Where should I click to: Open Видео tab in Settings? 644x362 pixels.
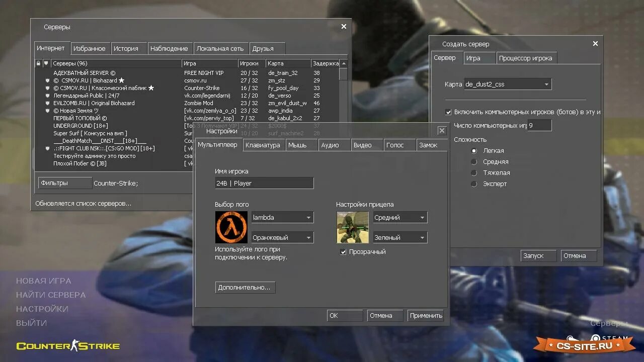[367, 145]
